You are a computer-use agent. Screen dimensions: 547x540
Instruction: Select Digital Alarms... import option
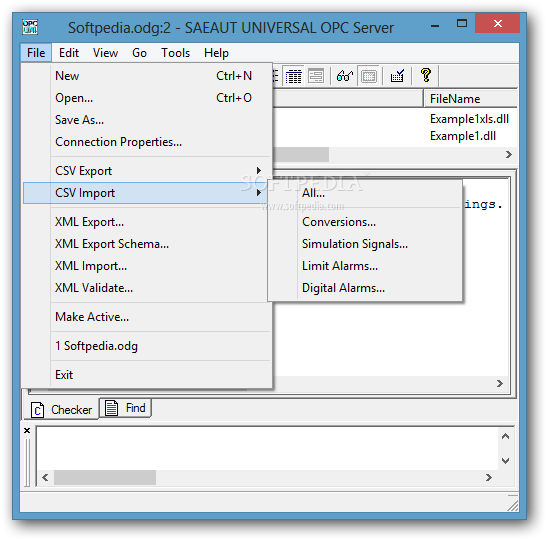coord(365,288)
